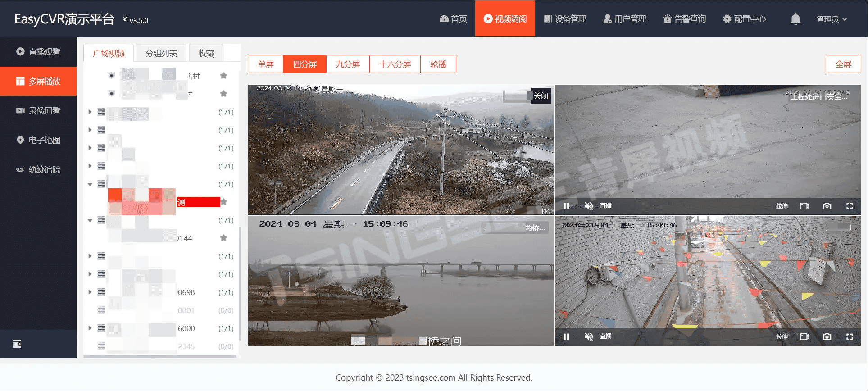The image size is (868, 391).
Task: Capture a snapshot of the bottom-right video
Action: point(827,336)
